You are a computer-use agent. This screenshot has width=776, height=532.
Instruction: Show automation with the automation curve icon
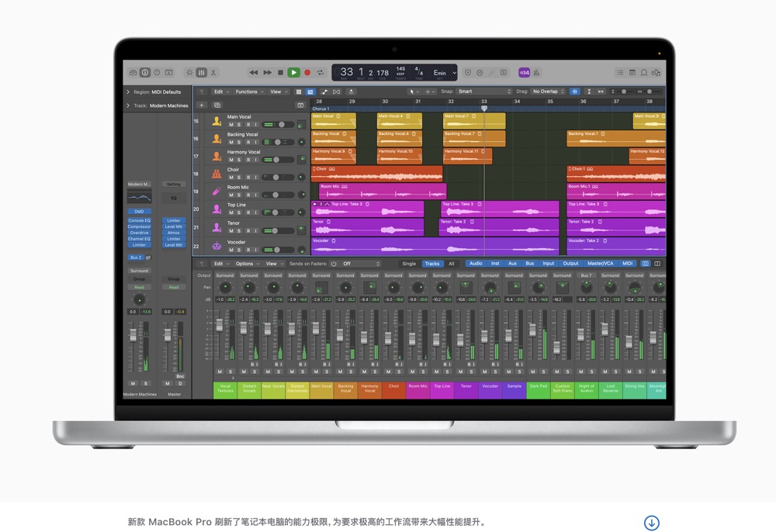324,92
